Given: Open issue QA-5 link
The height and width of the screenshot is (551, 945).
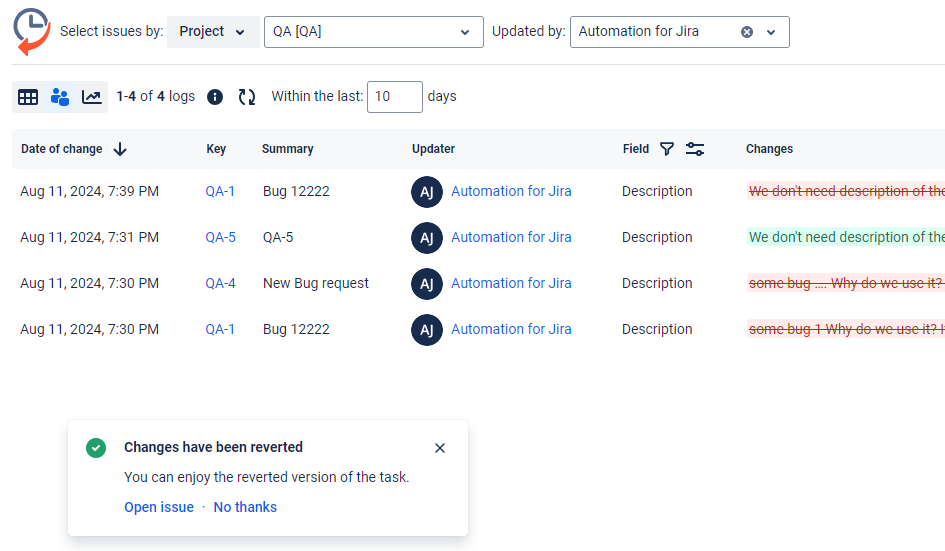Looking at the screenshot, I should point(220,237).
